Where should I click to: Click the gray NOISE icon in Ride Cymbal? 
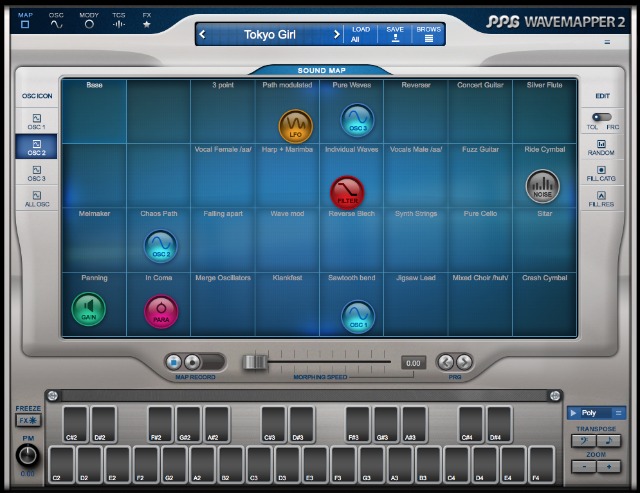[x=542, y=187]
